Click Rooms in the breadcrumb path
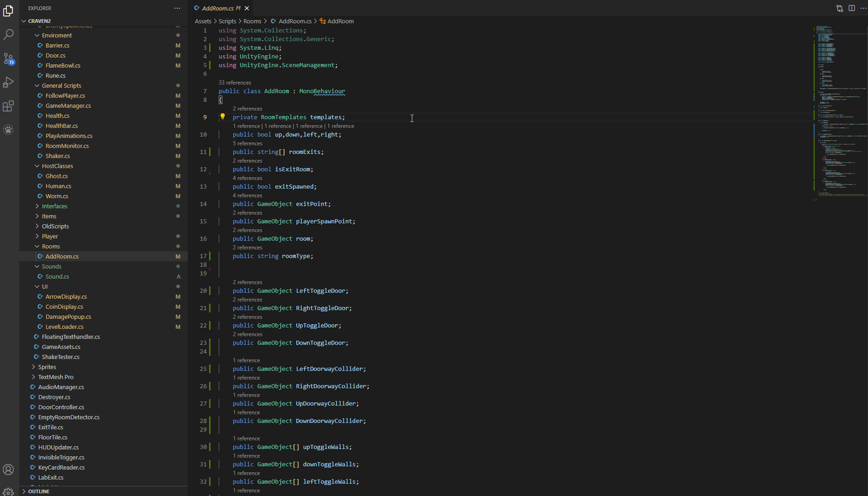The height and width of the screenshot is (496, 868). [253, 21]
